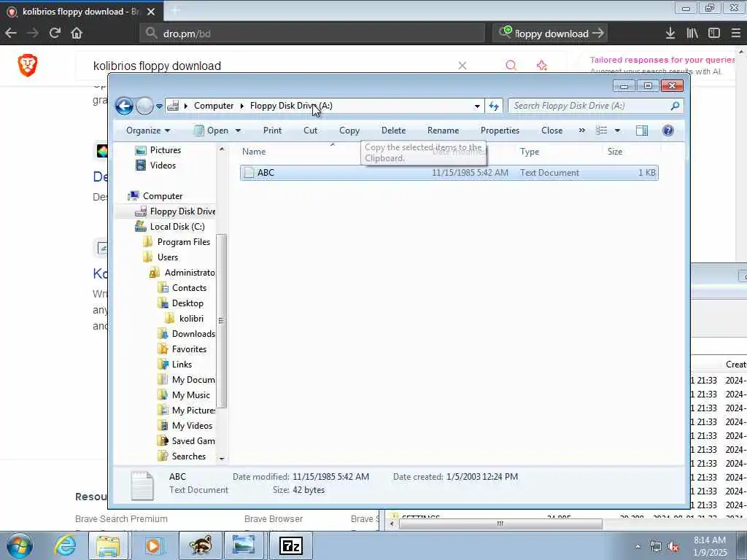747x560 pixels.
Task: Open Desktop folder in the tree
Action: 187,303
